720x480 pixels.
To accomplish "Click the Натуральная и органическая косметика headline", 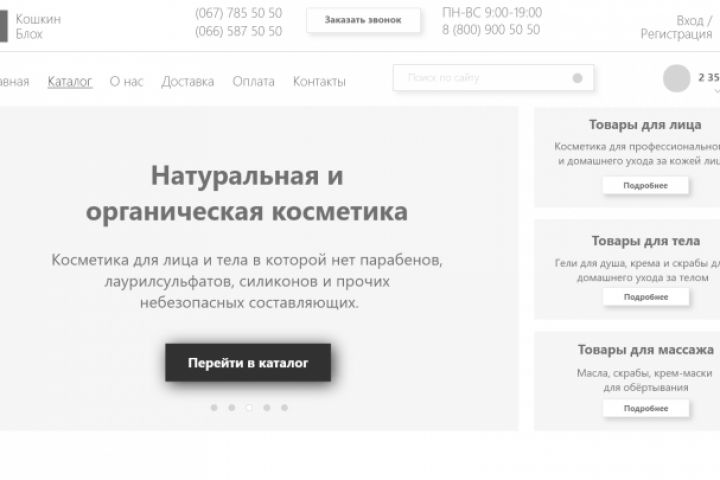I will coord(247,193).
